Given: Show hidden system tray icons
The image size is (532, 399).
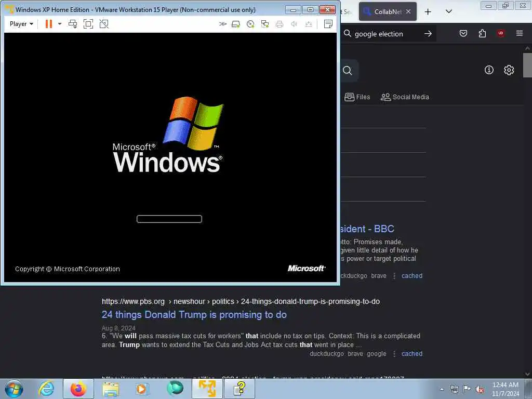Looking at the screenshot, I should (442, 390).
